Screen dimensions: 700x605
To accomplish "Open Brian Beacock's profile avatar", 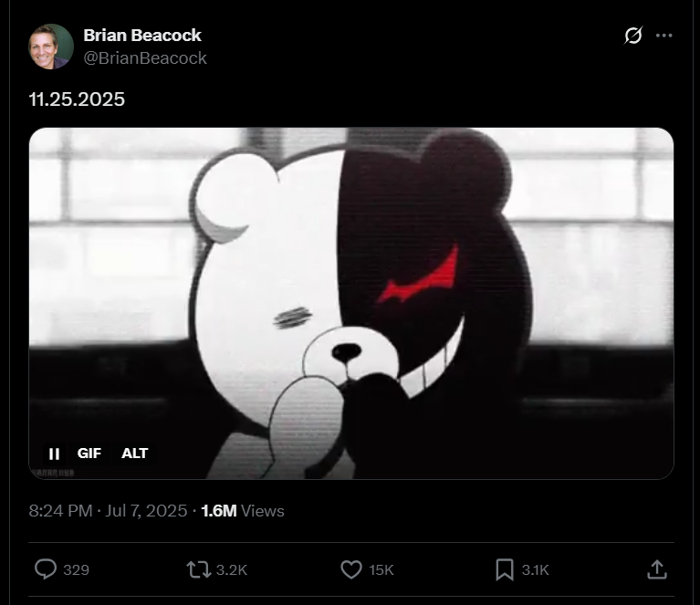I will point(51,47).
